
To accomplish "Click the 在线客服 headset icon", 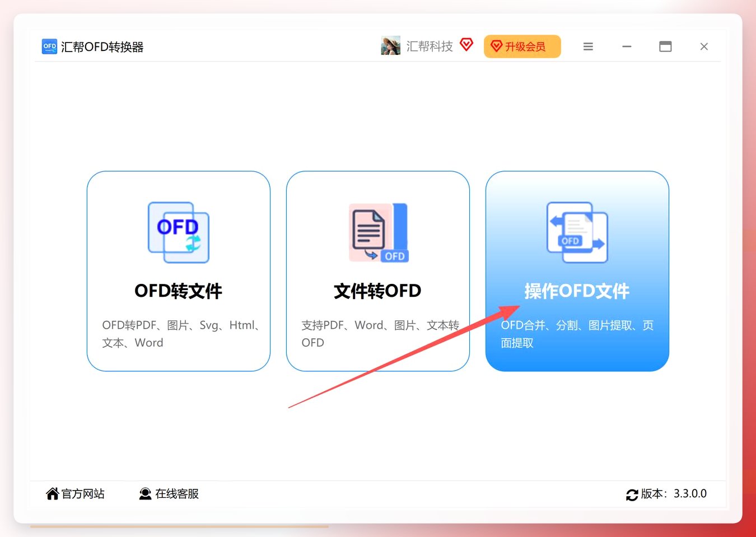I will click(145, 493).
